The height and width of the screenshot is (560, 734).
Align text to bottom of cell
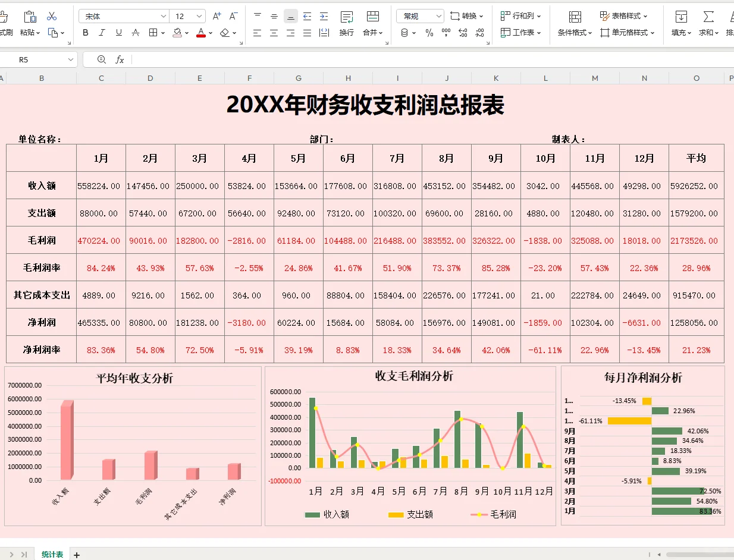click(291, 16)
